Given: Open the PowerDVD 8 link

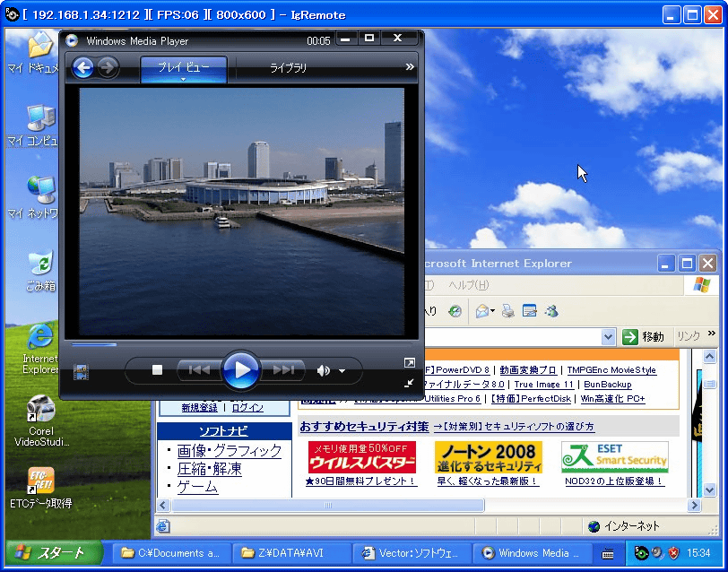Looking at the screenshot, I should pos(463,370).
